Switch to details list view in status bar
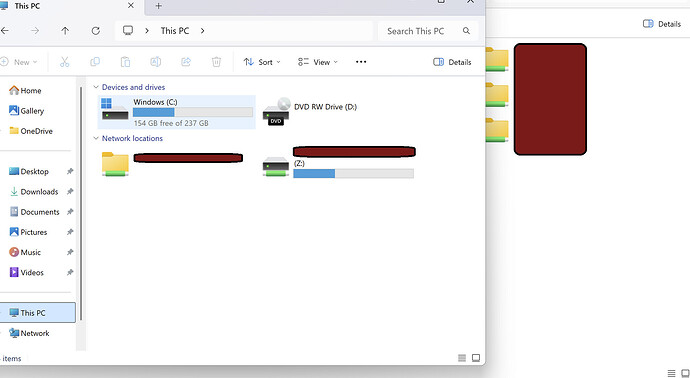Image resolution: width=690 pixels, height=378 pixels. coord(462,358)
